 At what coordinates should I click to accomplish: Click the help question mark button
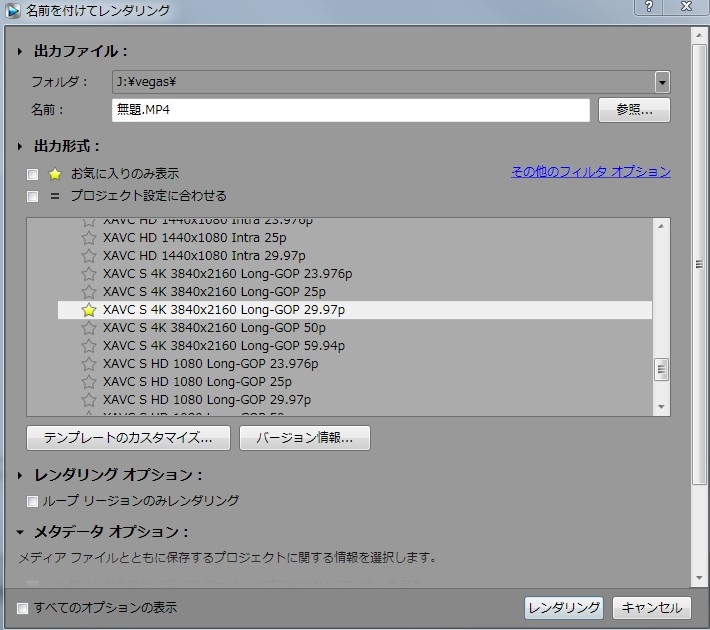(x=648, y=7)
